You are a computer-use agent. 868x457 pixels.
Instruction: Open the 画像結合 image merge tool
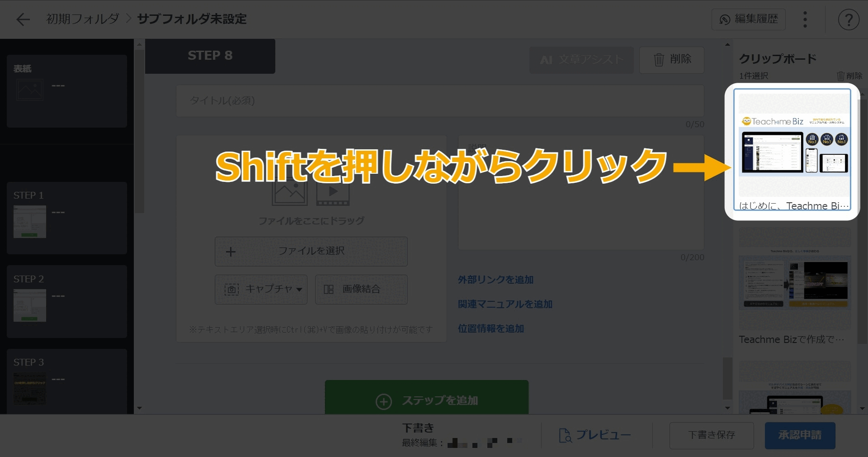pyautogui.click(x=361, y=290)
